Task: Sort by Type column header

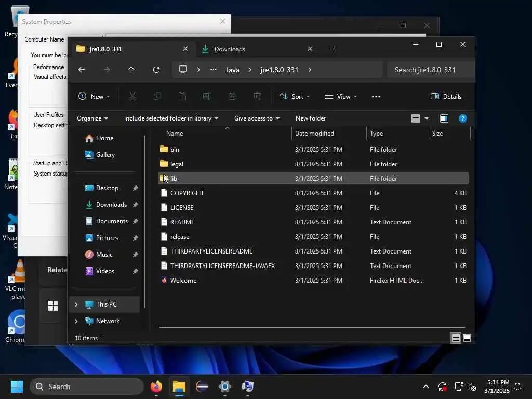Action: tap(376, 134)
